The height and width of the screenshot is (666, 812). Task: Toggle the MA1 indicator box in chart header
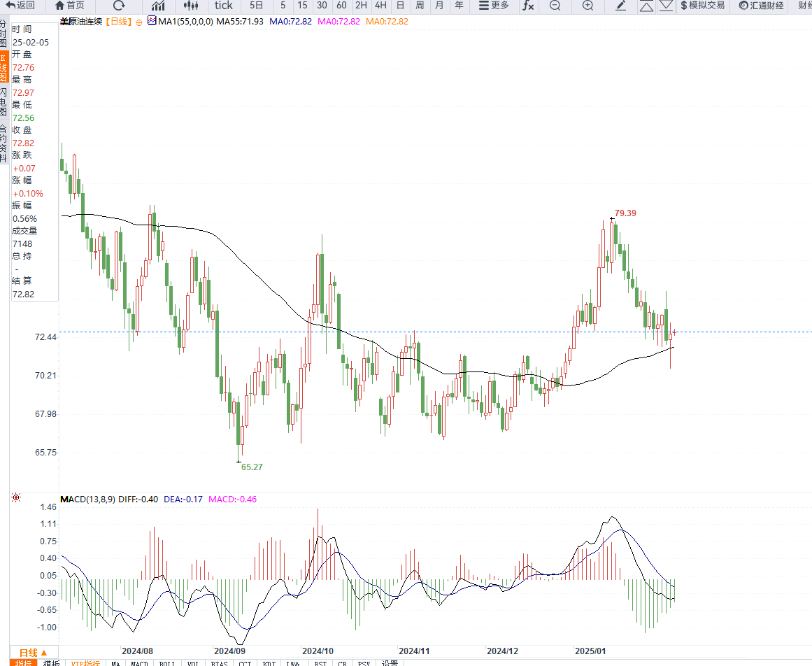tap(152, 22)
